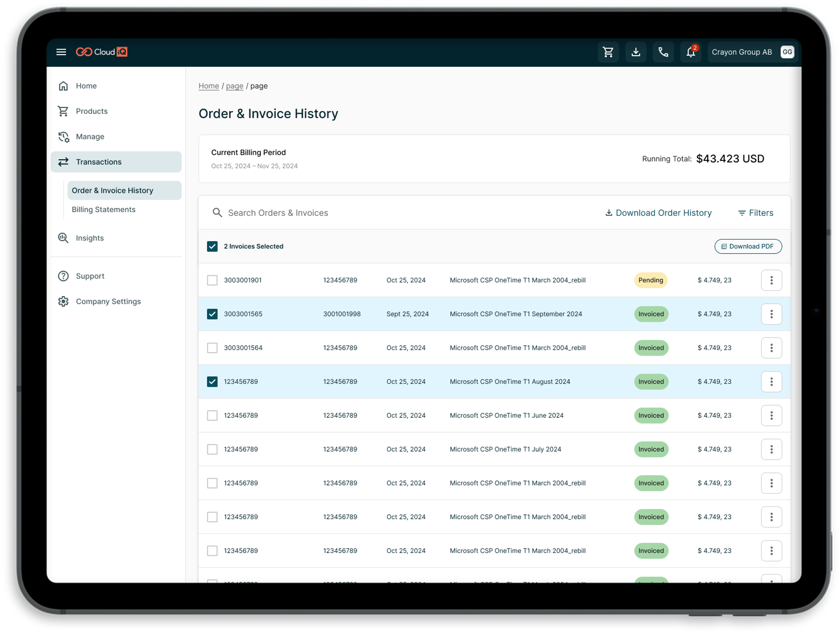This screenshot has width=840, height=635.
Task: Uncheck invoice 3003001565 checkbox
Action: (212, 314)
